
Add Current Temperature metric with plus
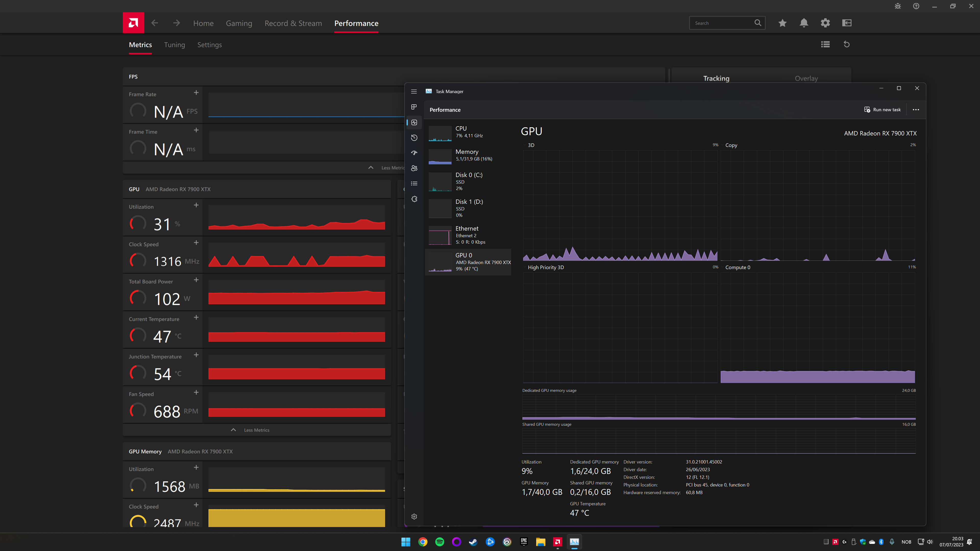[196, 318]
